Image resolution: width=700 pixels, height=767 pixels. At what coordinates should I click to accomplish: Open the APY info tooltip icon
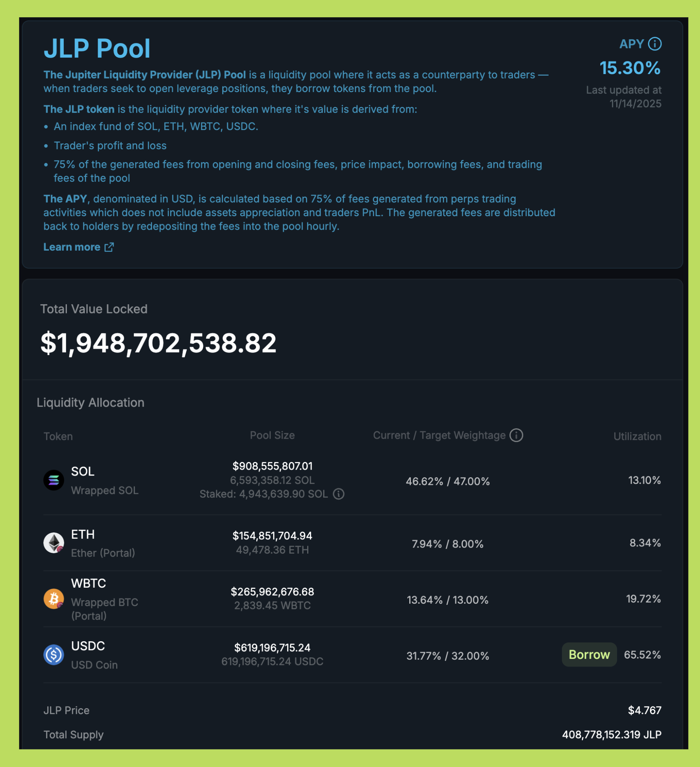click(655, 44)
